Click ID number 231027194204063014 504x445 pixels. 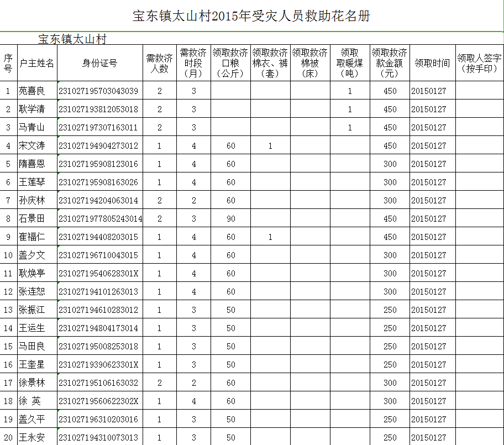[x=98, y=201]
